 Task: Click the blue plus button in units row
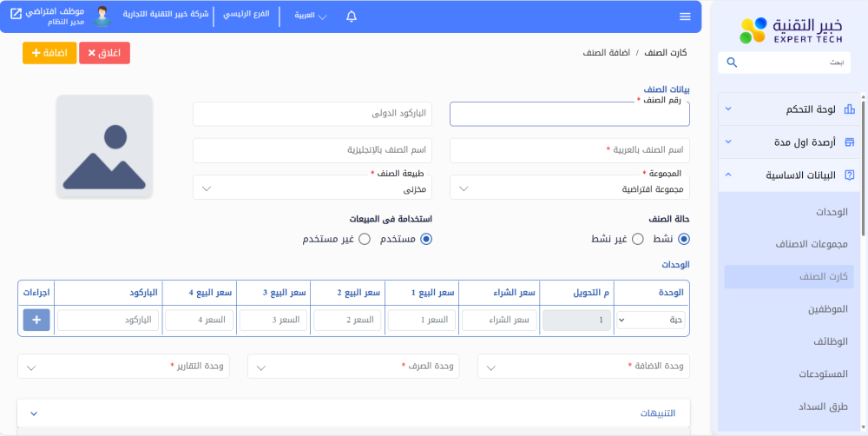36,320
